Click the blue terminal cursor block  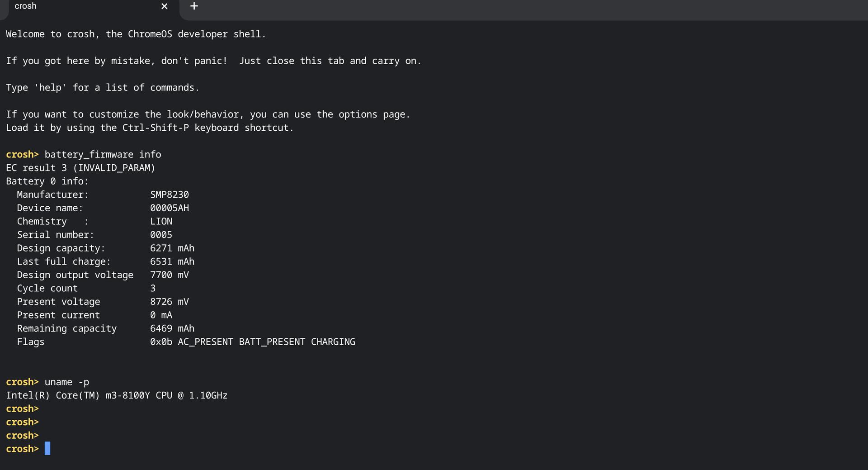[47, 449]
